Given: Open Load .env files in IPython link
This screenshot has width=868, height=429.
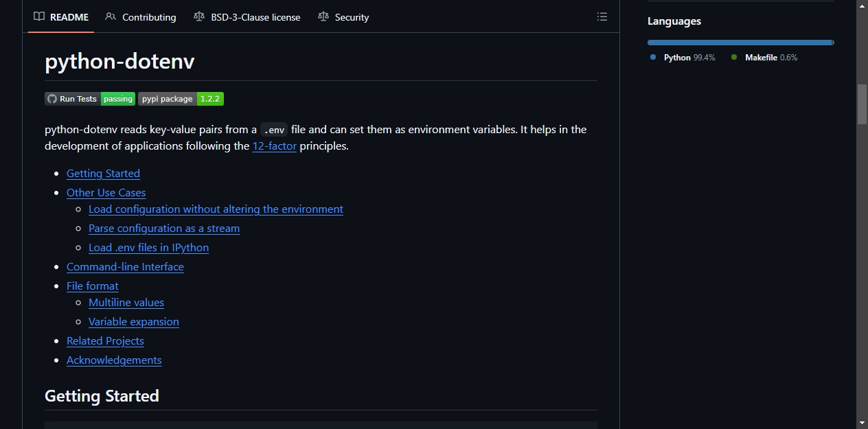Looking at the screenshot, I should pos(148,248).
